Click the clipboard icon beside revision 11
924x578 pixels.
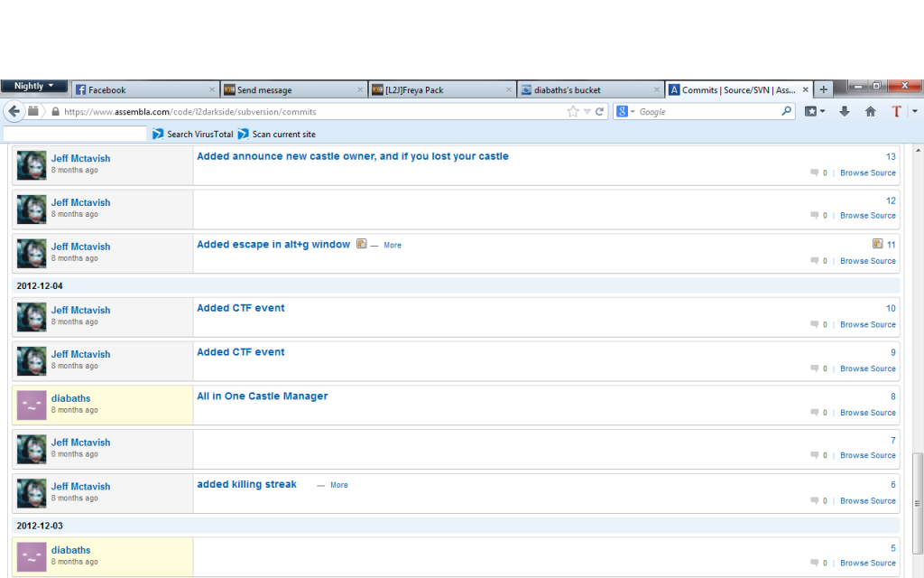click(877, 244)
